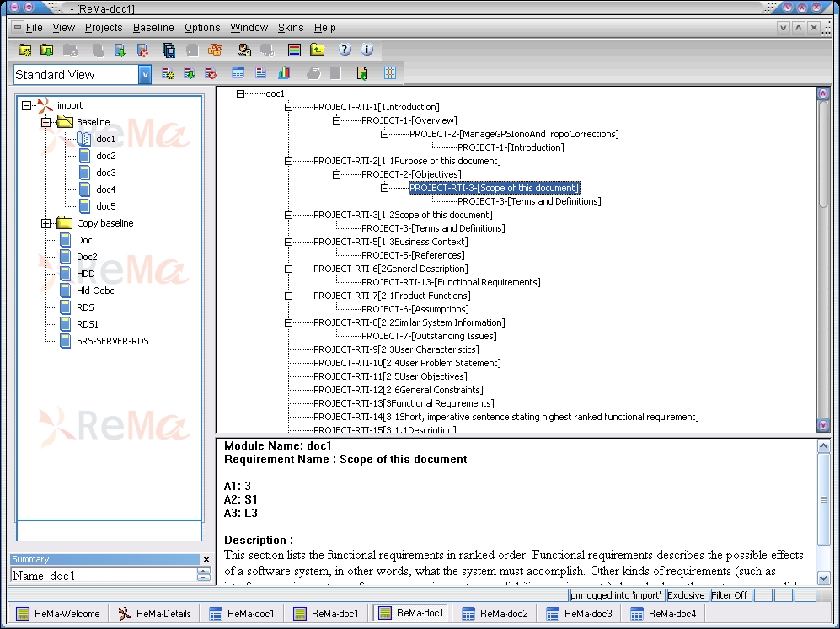
Task: Click the import document green arrow icon
Action: (120, 51)
